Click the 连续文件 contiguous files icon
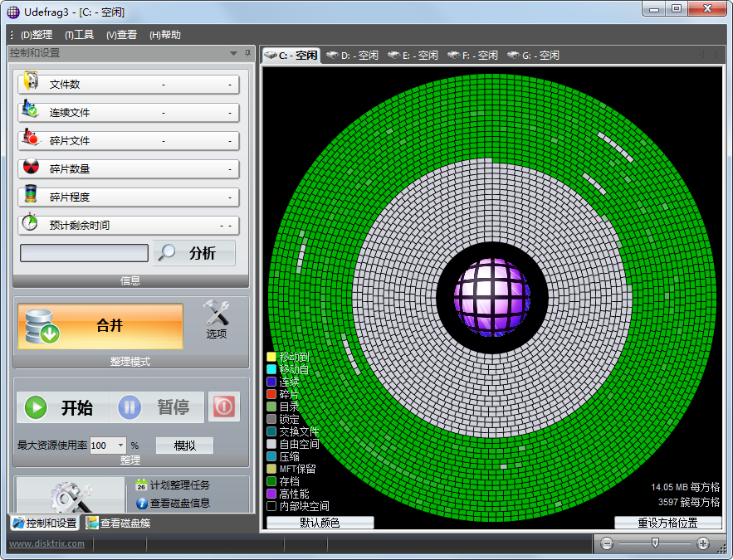 [31, 109]
